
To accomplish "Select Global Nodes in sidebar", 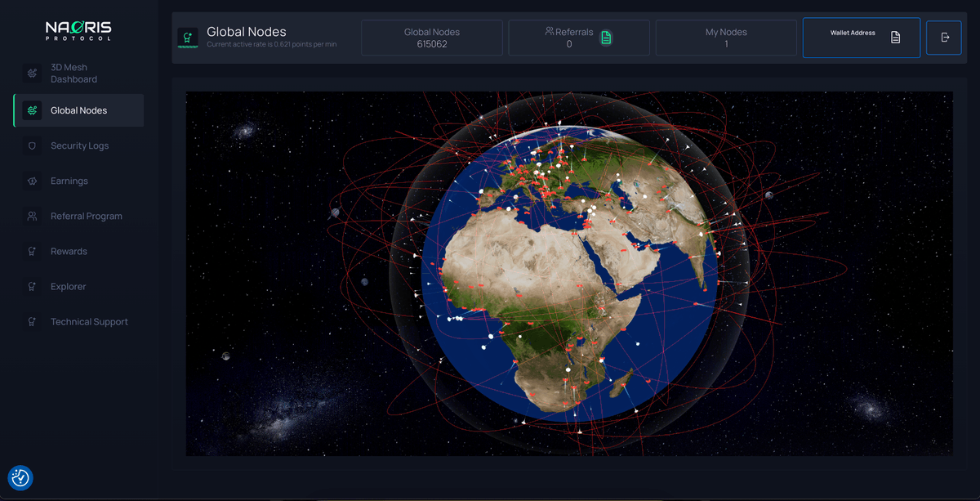I will click(x=78, y=110).
